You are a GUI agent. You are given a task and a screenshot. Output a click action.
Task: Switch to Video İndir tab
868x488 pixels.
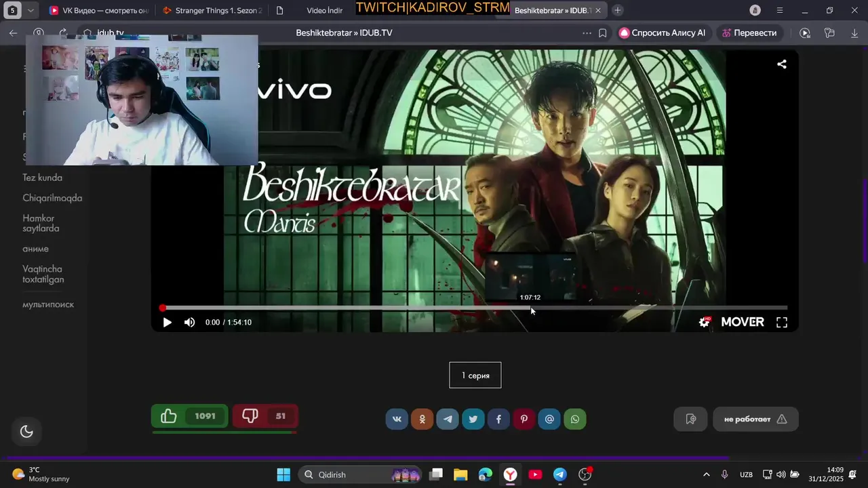(312, 10)
